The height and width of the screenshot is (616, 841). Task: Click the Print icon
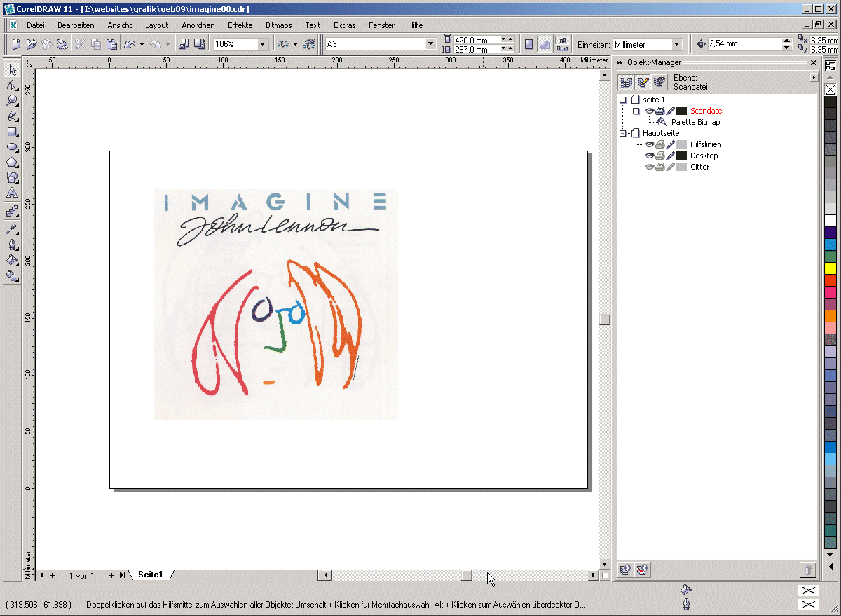62,44
